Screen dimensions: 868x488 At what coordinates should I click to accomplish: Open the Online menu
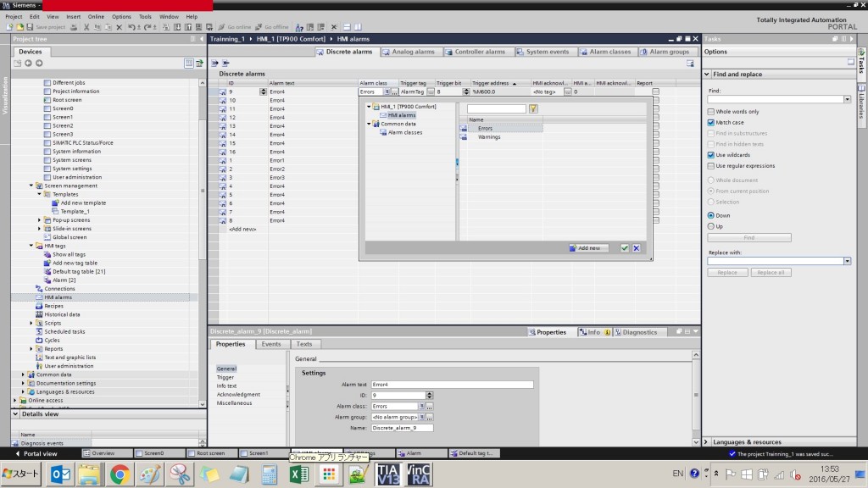[x=96, y=17]
